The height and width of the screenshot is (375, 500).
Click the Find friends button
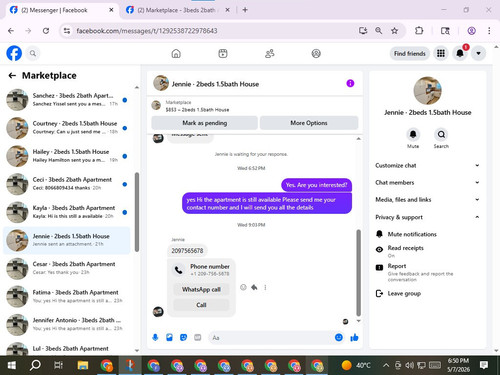(x=410, y=53)
